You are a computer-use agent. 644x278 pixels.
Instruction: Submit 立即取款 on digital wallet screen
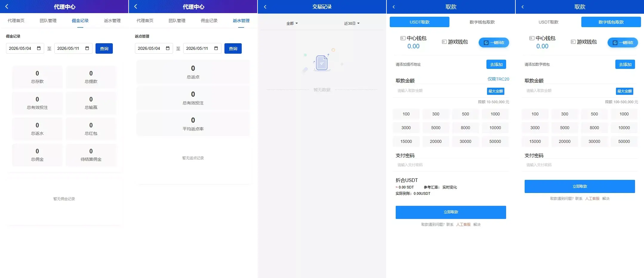point(580,186)
